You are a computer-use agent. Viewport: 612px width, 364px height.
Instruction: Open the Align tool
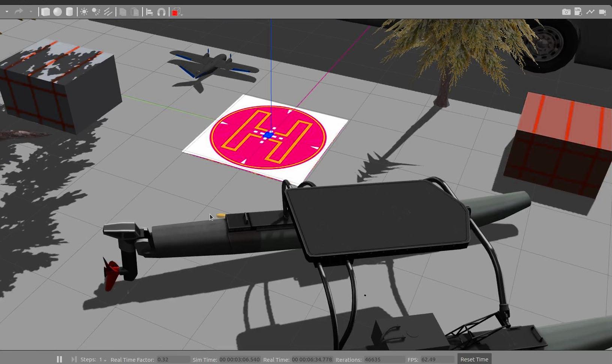click(149, 12)
